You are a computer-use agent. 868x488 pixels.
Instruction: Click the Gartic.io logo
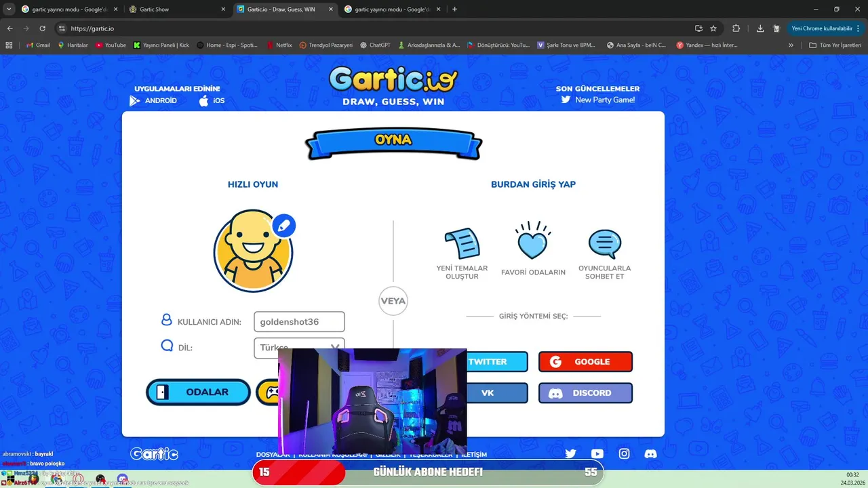[393, 79]
